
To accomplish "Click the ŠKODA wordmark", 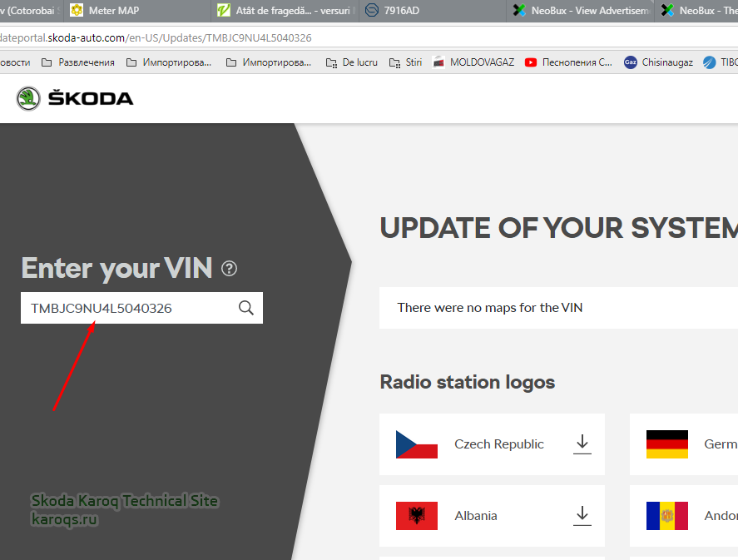I will pos(91,98).
